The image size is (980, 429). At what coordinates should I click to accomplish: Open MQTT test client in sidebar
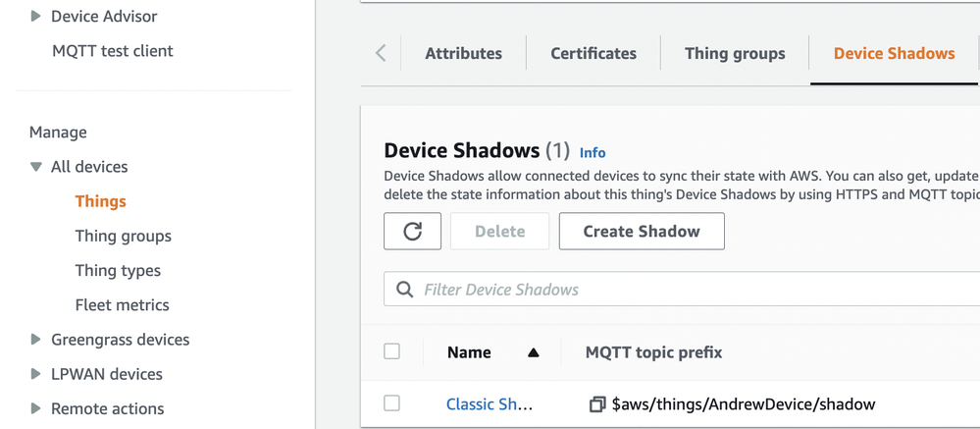point(113,51)
